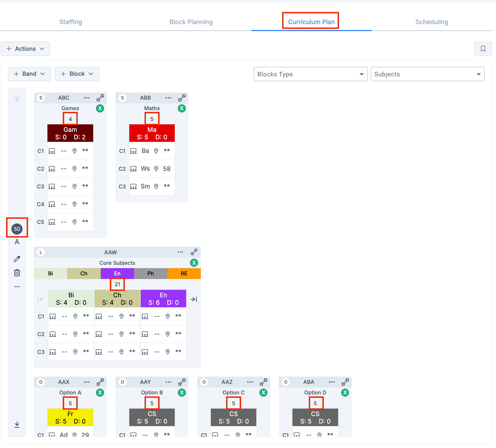The image size is (496, 448).
Task: Click the bookmark icon at top right
Action: 483,49
